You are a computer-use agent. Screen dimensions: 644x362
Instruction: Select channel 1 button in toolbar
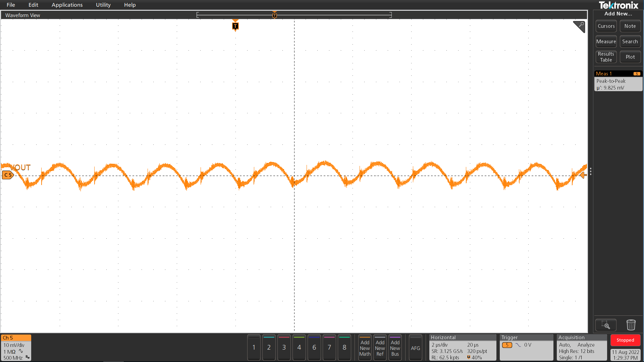[x=254, y=347]
